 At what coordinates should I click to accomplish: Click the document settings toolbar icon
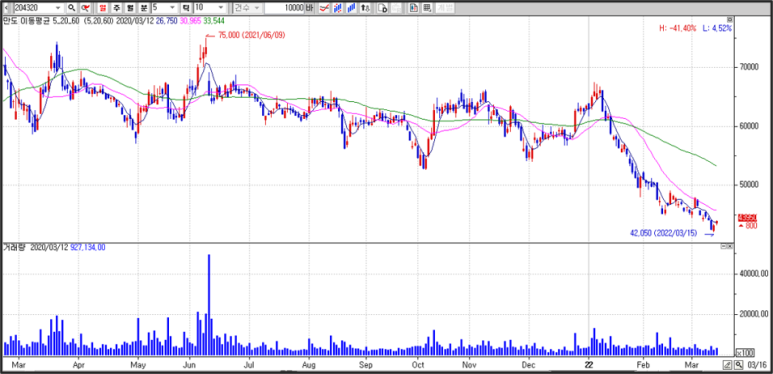(382, 8)
